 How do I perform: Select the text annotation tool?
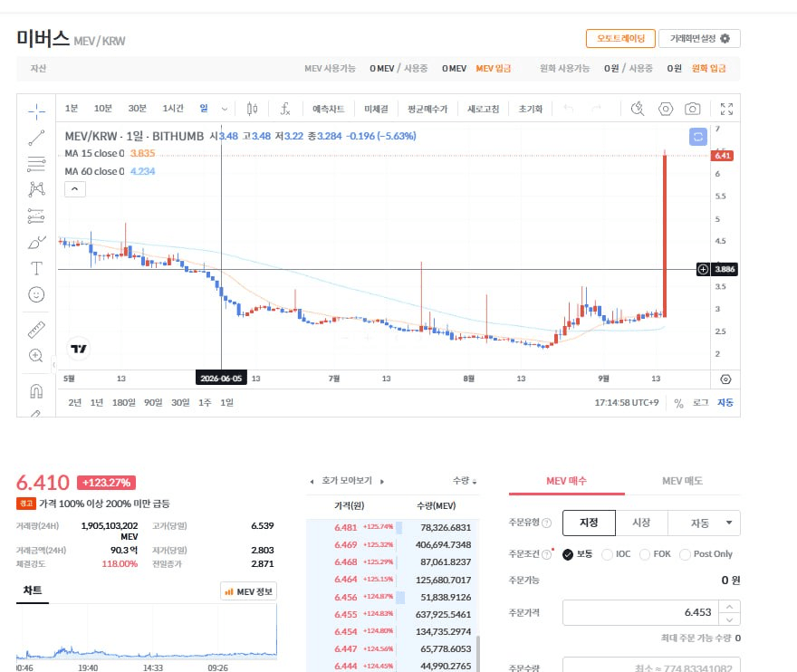36,268
